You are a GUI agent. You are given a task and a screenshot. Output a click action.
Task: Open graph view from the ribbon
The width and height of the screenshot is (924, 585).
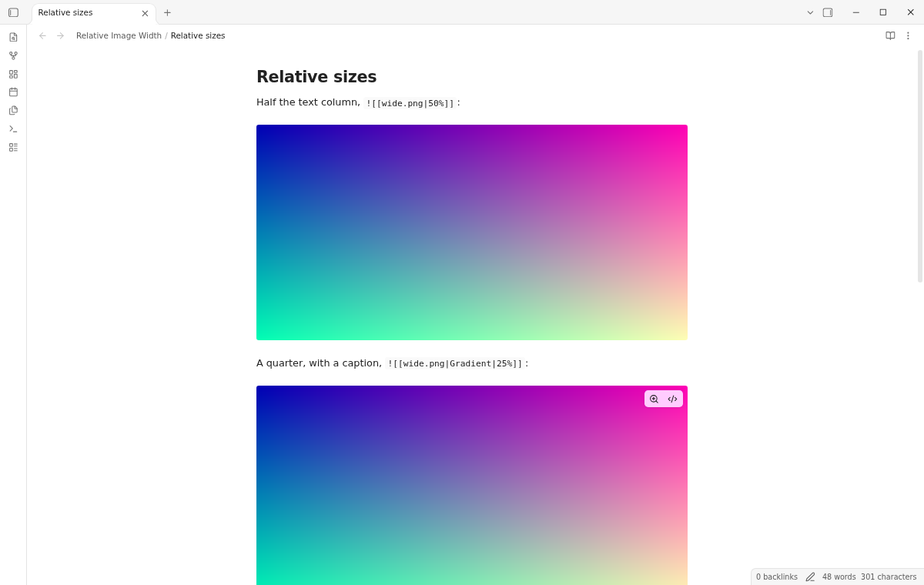(x=13, y=55)
